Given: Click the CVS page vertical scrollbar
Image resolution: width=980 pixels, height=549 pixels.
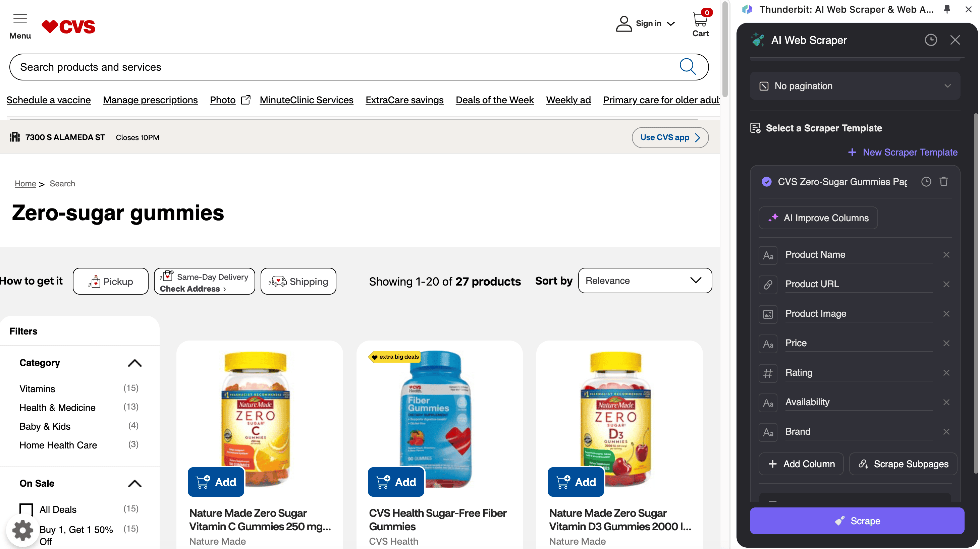Looking at the screenshot, I should pyautogui.click(x=725, y=49).
